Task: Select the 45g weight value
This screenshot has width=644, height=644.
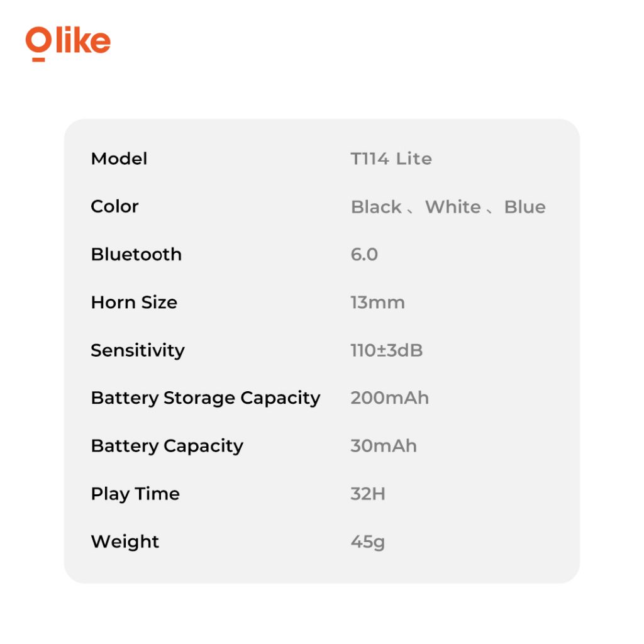Action: (x=367, y=541)
